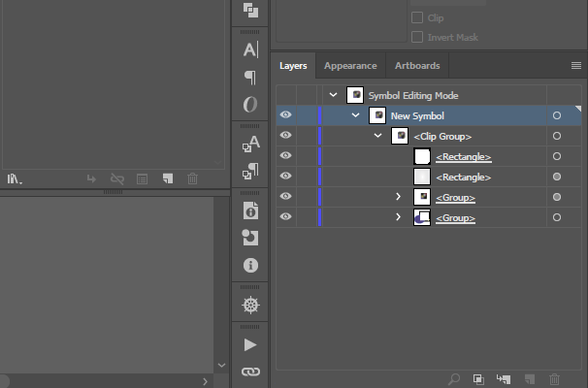588x388 pixels.
Task: Open the Character panel icon
Action: (x=250, y=49)
